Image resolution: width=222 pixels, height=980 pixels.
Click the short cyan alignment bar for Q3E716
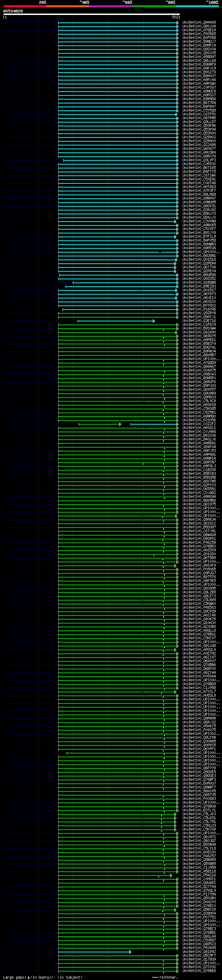point(116,321)
